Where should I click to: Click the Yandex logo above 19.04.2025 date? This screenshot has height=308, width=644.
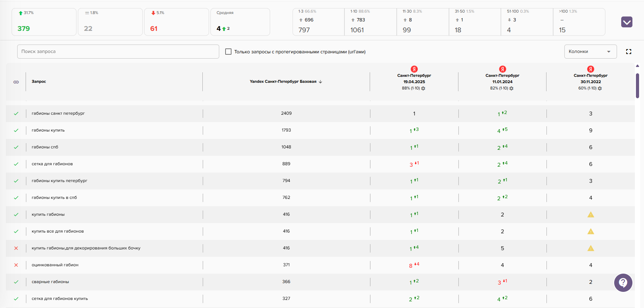[x=414, y=69]
